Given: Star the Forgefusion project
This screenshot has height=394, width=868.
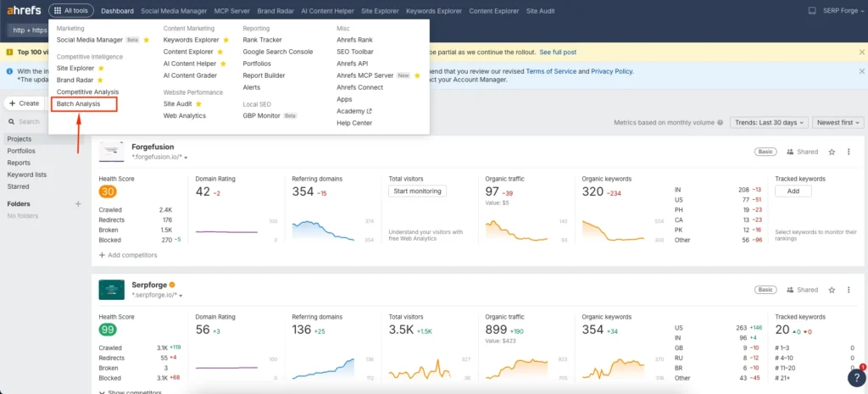Looking at the screenshot, I should 832,152.
